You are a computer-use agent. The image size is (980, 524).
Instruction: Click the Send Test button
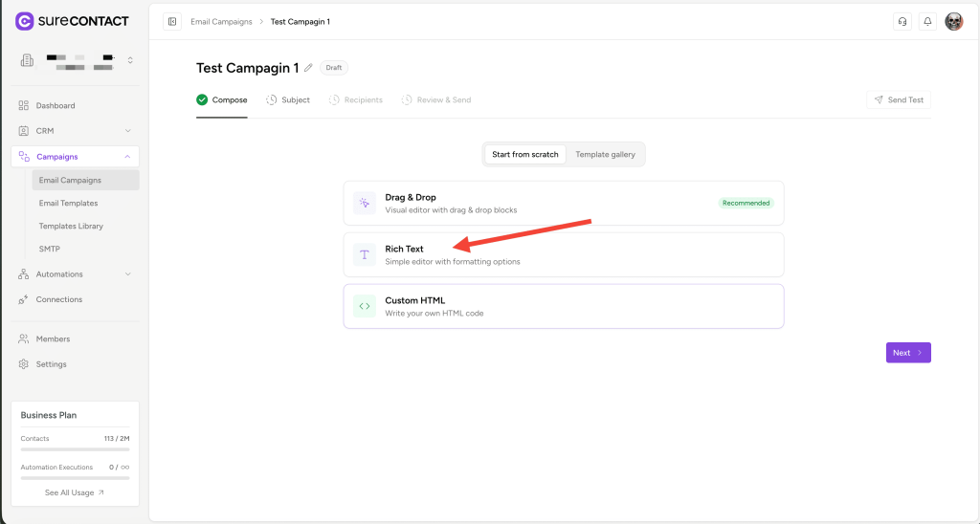pyautogui.click(x=898, y=99)
